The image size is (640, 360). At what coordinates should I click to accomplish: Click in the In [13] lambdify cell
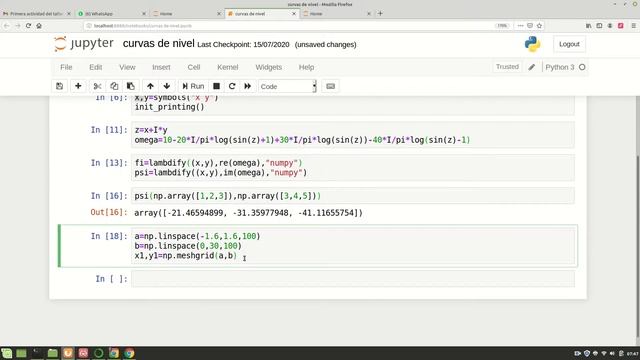pos(353,168)
